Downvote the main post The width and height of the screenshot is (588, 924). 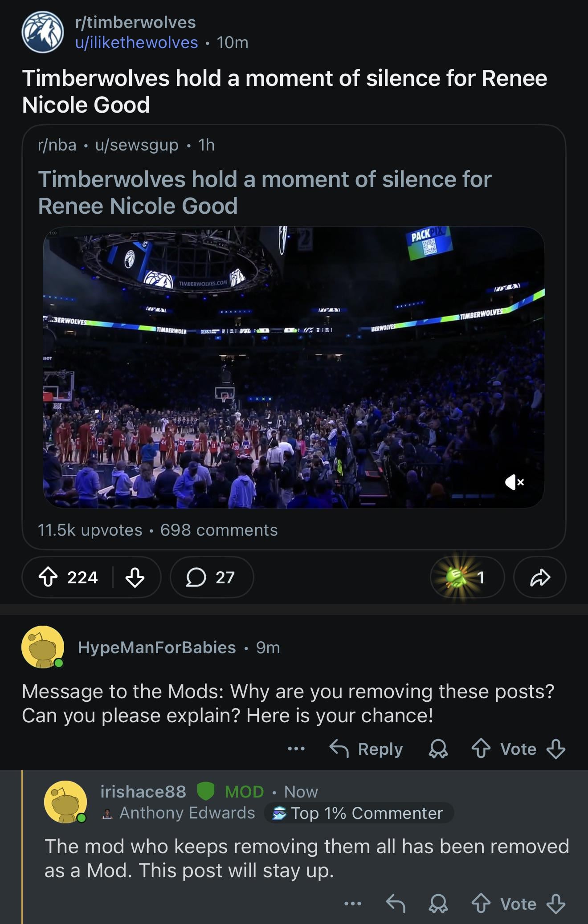(135, 578)
